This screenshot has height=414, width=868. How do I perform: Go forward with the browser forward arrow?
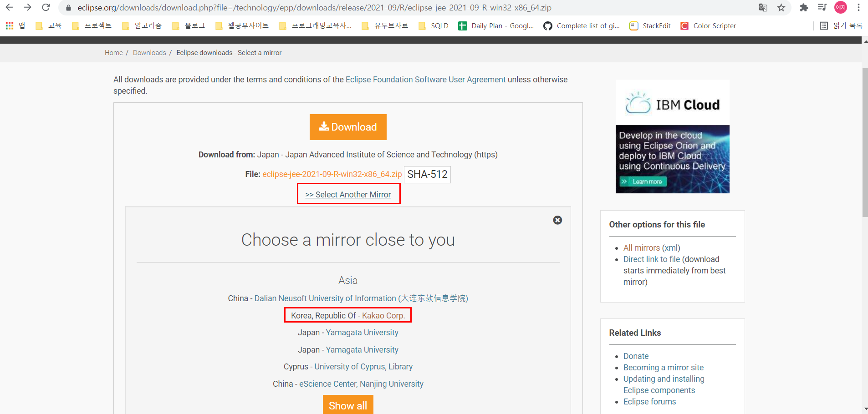(27, 7)
